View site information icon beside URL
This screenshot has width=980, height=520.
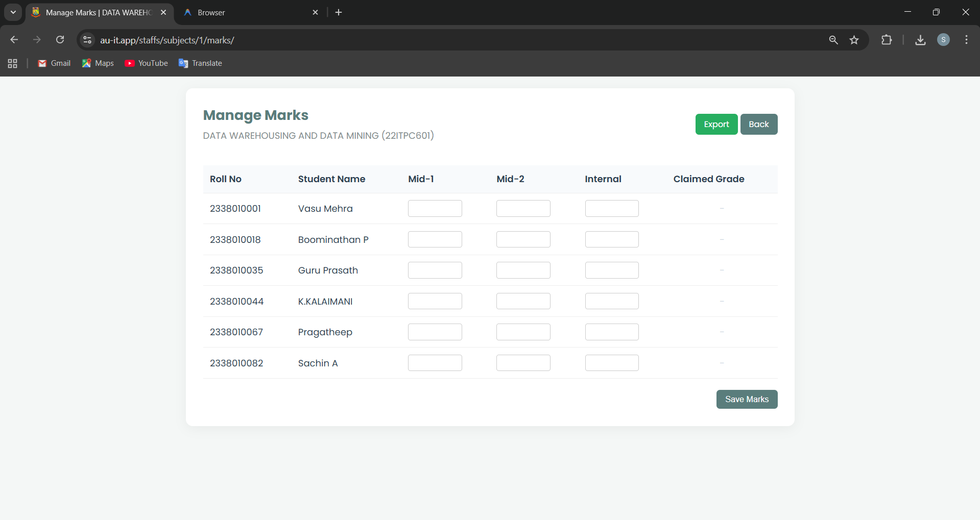(x=87, y=40)
